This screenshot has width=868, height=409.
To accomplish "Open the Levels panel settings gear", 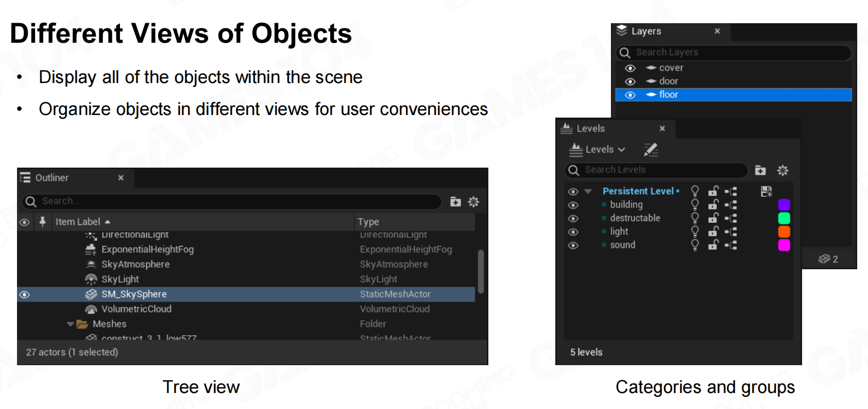I will click(782, 170).
